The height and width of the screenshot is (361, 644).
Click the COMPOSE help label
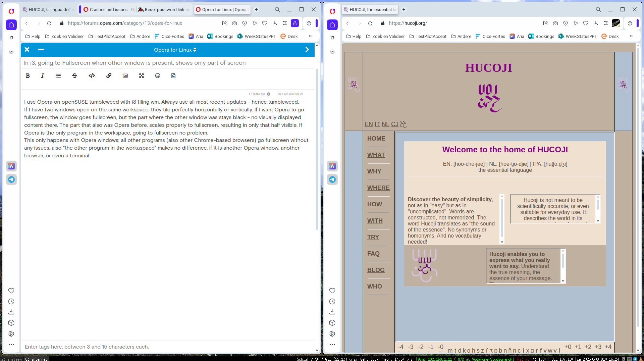tap(259, 94)
